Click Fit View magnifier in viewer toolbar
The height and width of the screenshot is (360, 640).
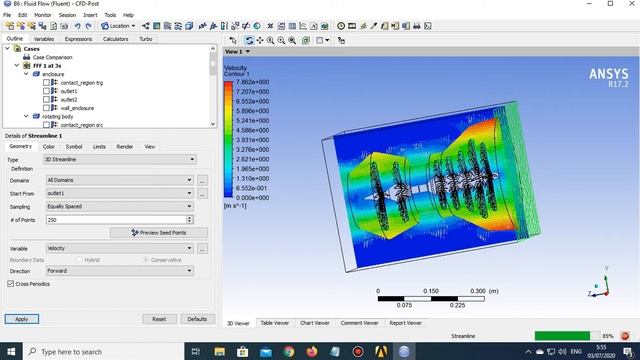pyautogui.click(x=292, y=40)
